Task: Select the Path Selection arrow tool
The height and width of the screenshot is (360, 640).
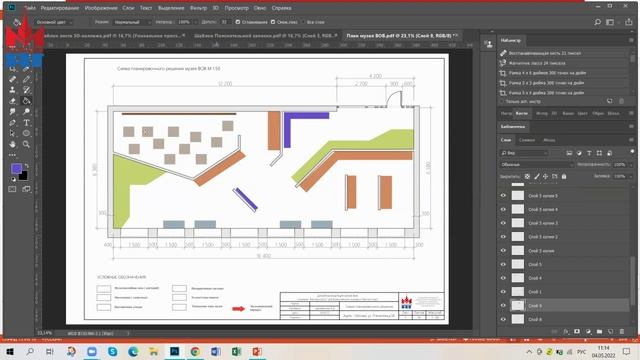Action: click(13, 133)
